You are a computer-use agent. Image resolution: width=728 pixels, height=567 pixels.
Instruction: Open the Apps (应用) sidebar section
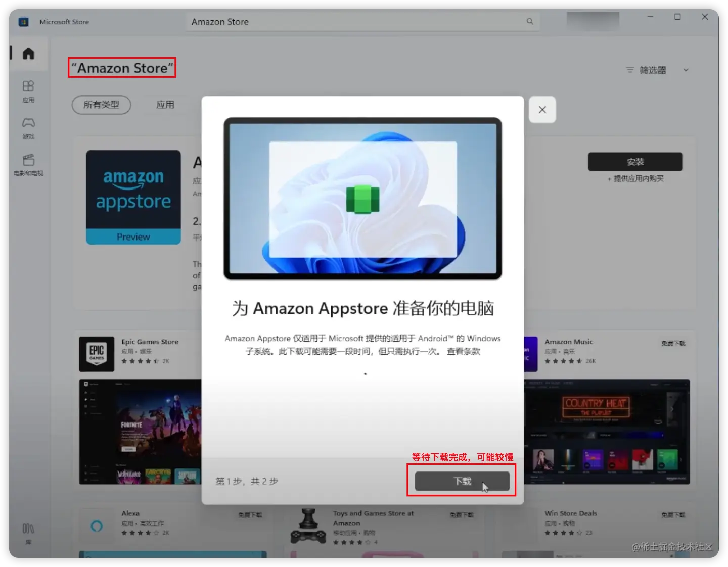point(28,91)
